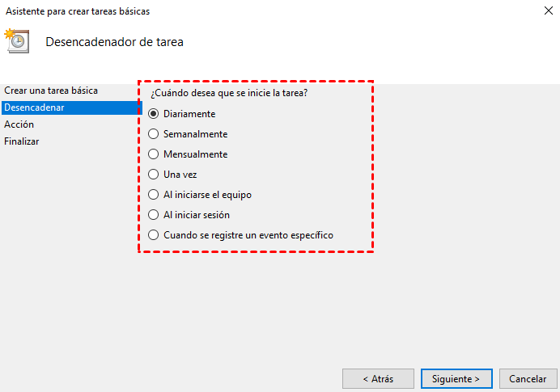Click the Cancelar button
The image size is (560, 392).
click(x=528, y=378)
